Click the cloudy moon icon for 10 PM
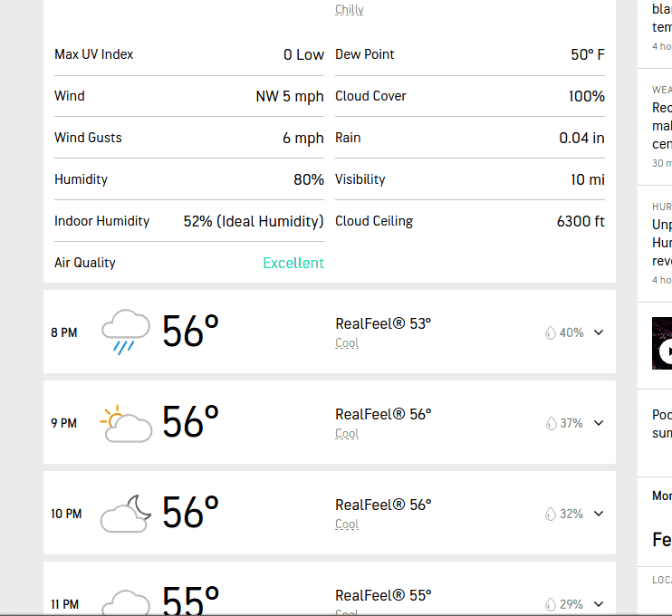Viewport: 672px width, 616px height. point(126,513)
